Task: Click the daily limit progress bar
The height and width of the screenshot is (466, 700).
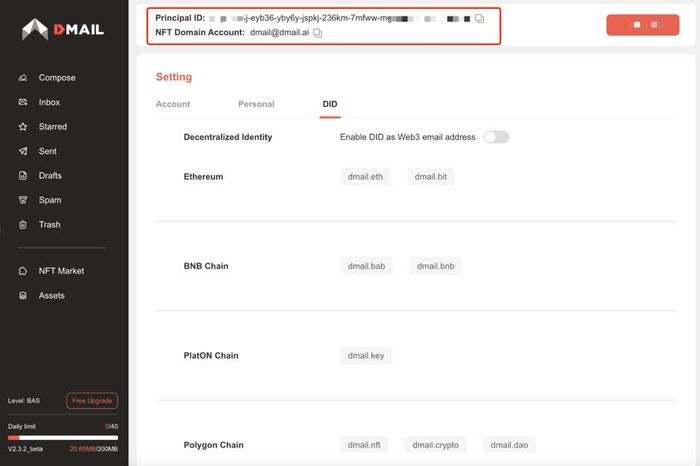Action: click(63, 438)
